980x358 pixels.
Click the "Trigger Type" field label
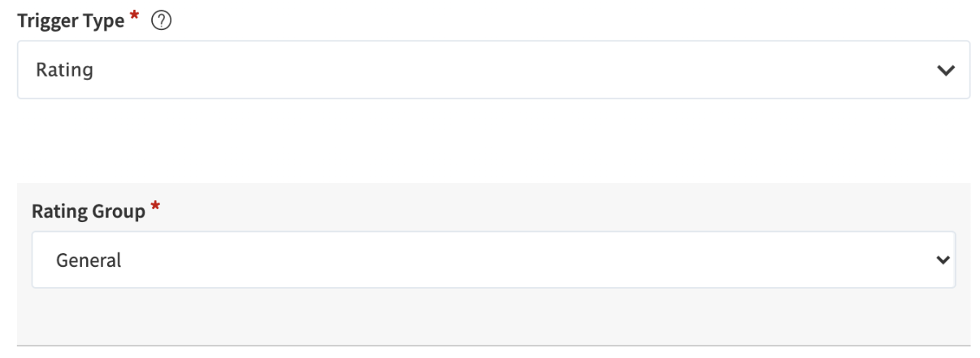pyautogui.click(x=71, y=22)
